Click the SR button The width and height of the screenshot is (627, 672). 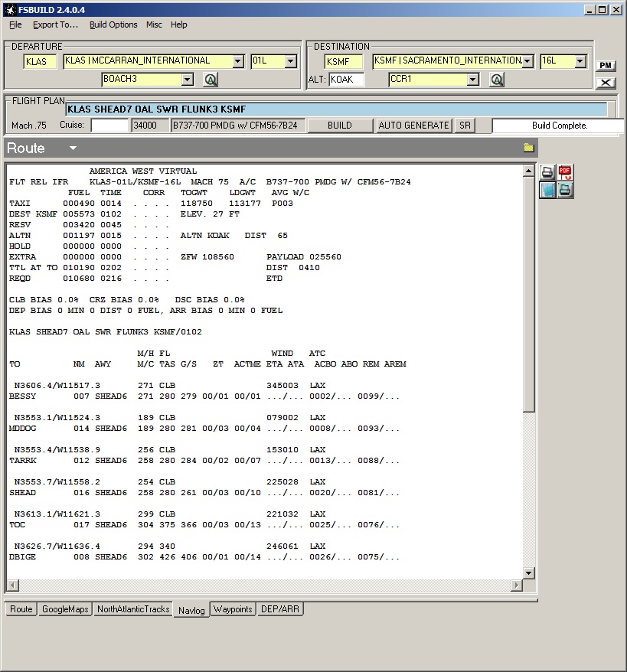point(465,126)
